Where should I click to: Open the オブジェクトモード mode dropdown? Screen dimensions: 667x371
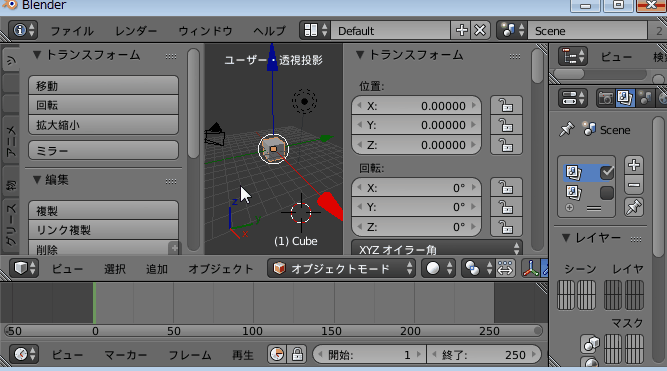341,268
